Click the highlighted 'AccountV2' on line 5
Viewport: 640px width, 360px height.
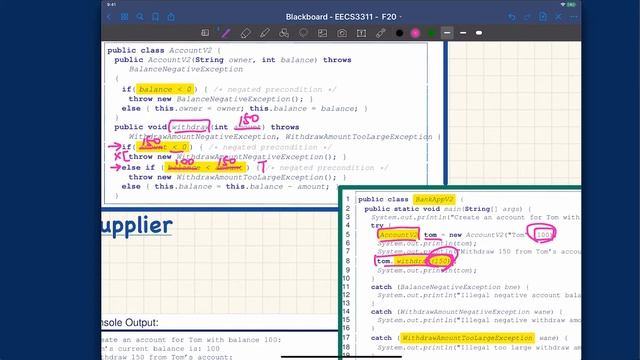point(398,235)
